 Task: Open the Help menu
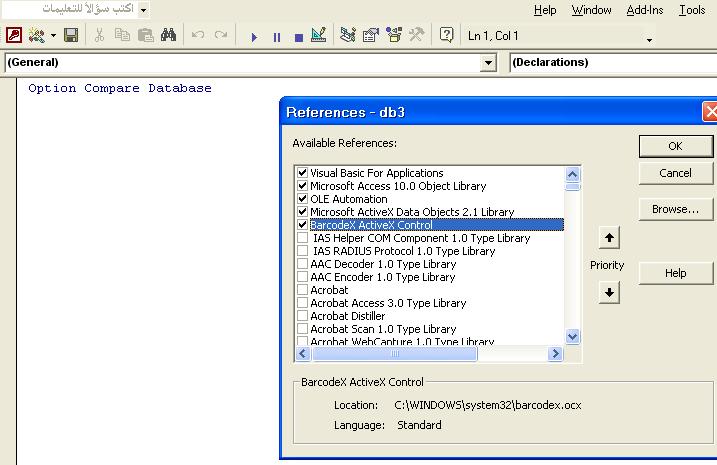coord(545,10)
